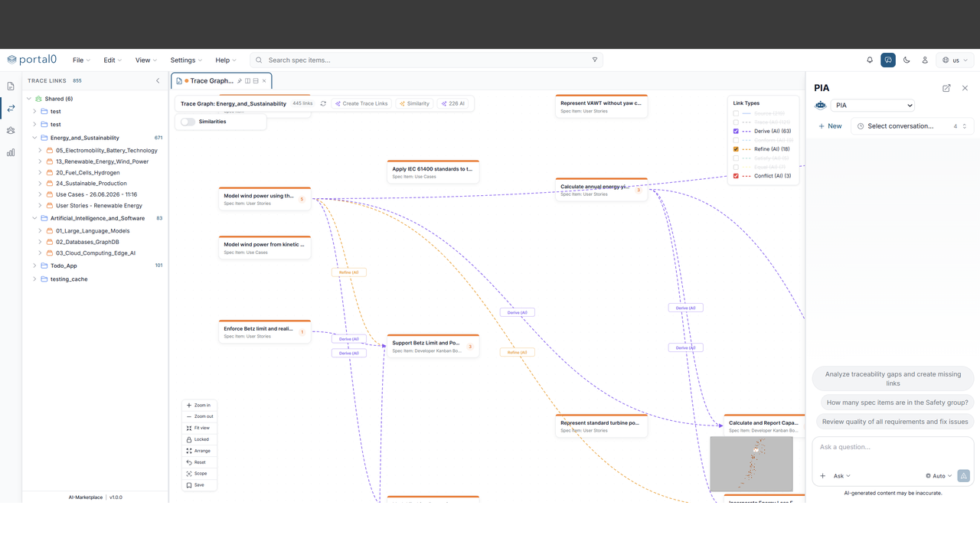
Task: Open the user profile icon
Action: [x=925, y=60]
